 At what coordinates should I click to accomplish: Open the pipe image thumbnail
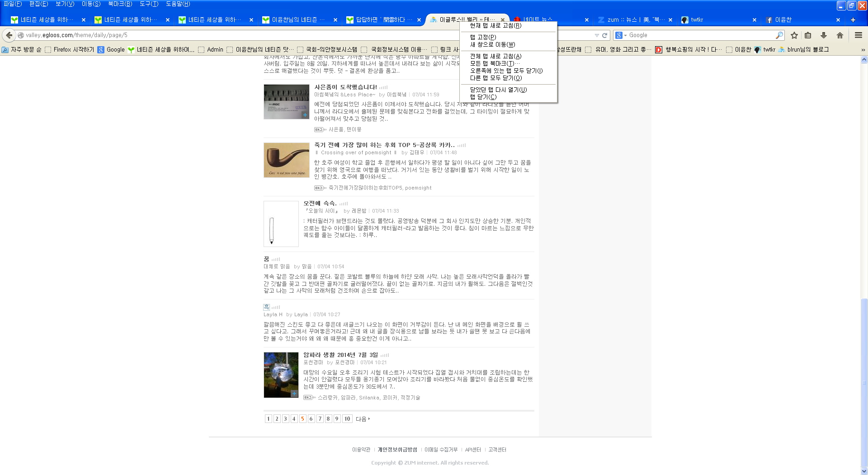tap(287, 160)
